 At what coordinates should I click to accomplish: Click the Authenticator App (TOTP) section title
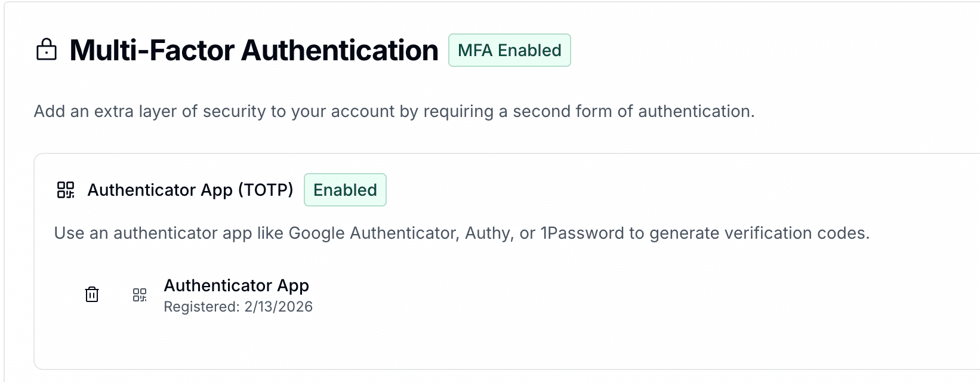190,190
